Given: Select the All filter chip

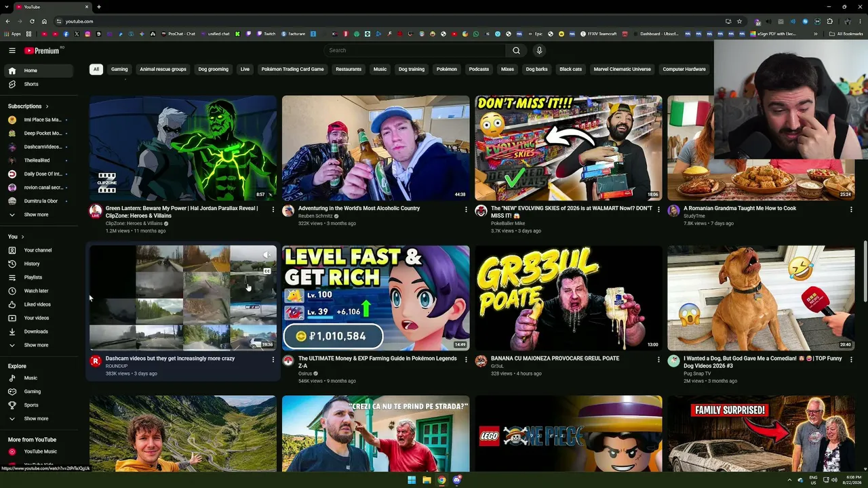Looking at the screenshot, I should click(x=96, y=69).
